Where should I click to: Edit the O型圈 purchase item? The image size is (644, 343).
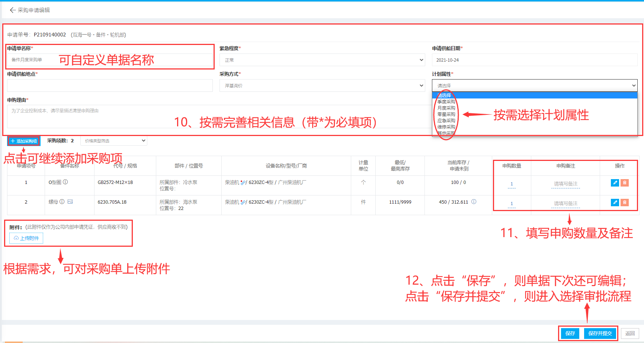click(615, 183)
